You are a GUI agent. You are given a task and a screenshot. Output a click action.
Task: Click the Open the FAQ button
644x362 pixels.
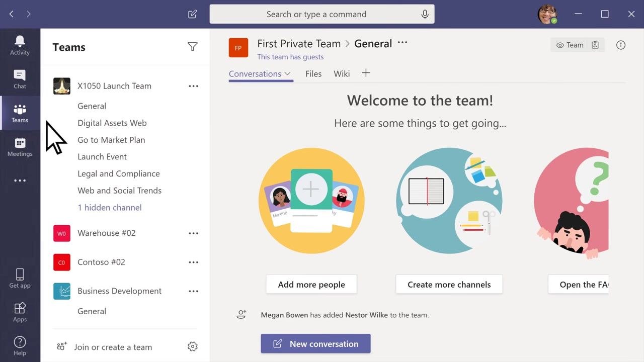(x=579, y=284)
